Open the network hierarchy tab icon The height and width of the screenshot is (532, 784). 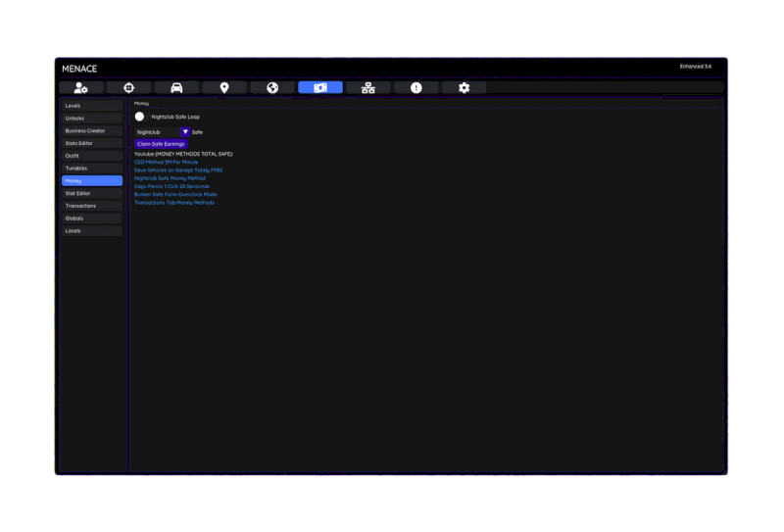coord(368,88)
